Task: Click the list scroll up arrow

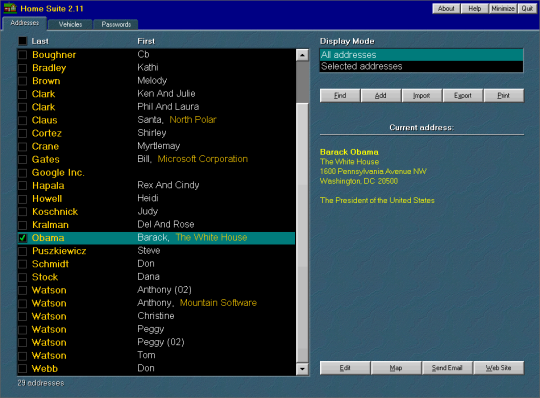Action: coord(302,55)
